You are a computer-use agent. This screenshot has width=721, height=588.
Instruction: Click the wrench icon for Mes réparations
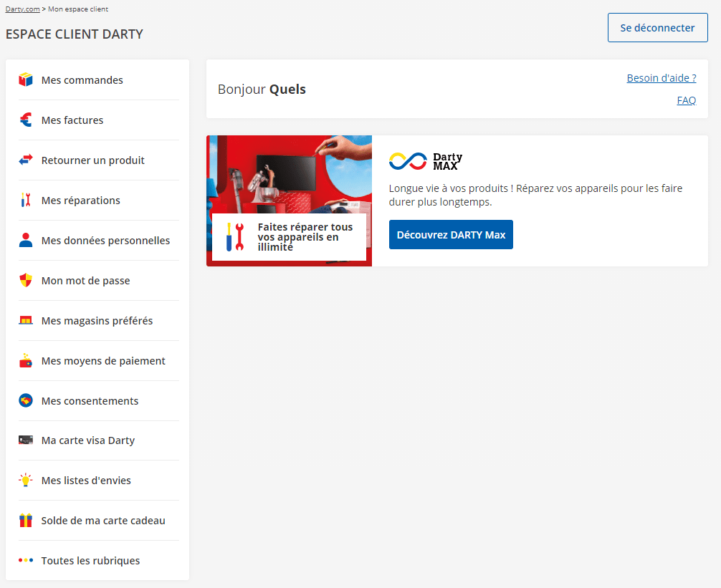click(x=26, y=201)
